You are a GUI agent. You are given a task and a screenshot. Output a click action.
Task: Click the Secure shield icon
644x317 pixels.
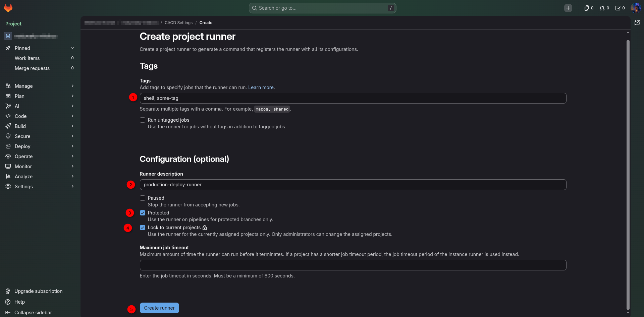[x=8, y=136]
